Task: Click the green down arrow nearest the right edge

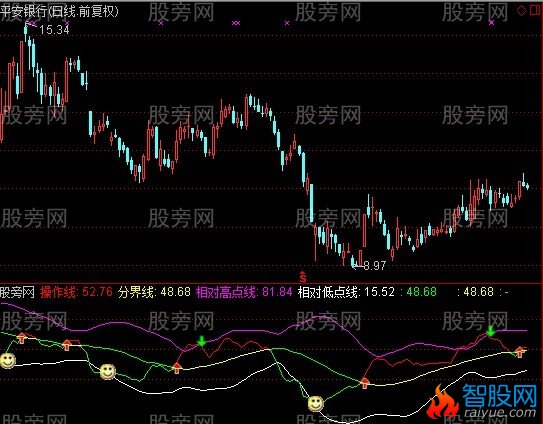Action: [x=490, y=331]
